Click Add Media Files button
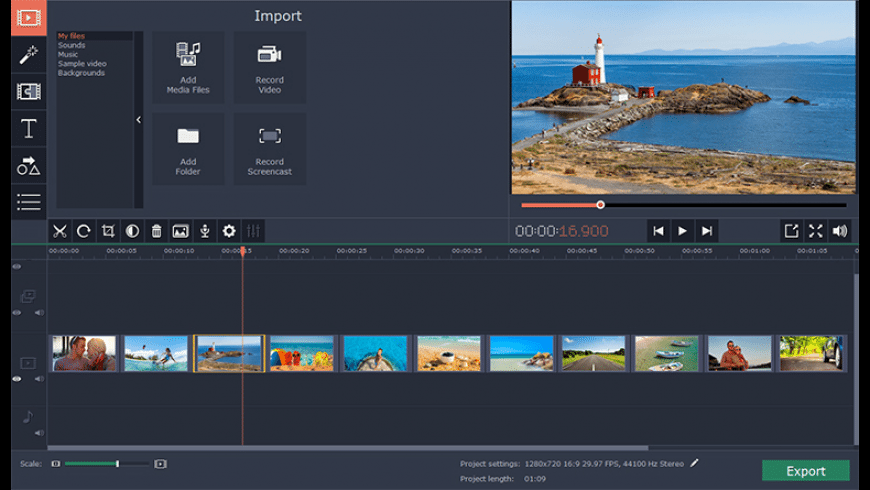The image size is (870, 490). pyautogui.click(x=188, y=67)
